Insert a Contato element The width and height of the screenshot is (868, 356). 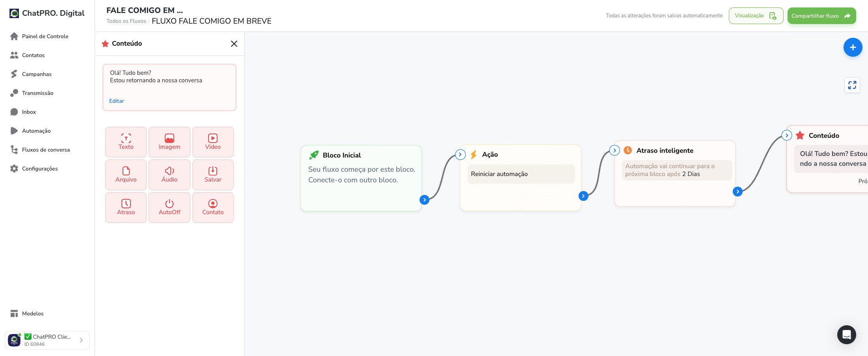tap(213, 208)
